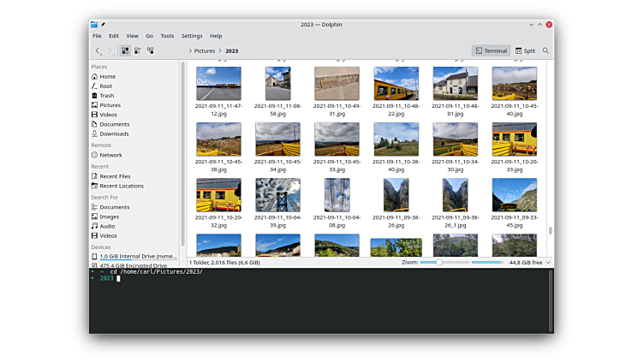Open the Trash place

(x=106, y=95)
